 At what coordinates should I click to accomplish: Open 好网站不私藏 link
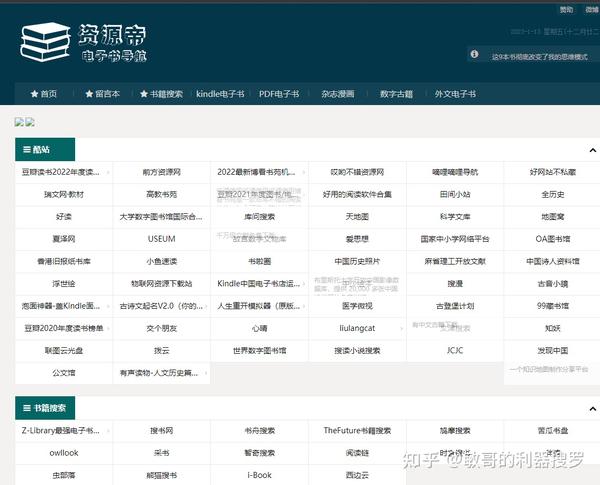[553, 172]
